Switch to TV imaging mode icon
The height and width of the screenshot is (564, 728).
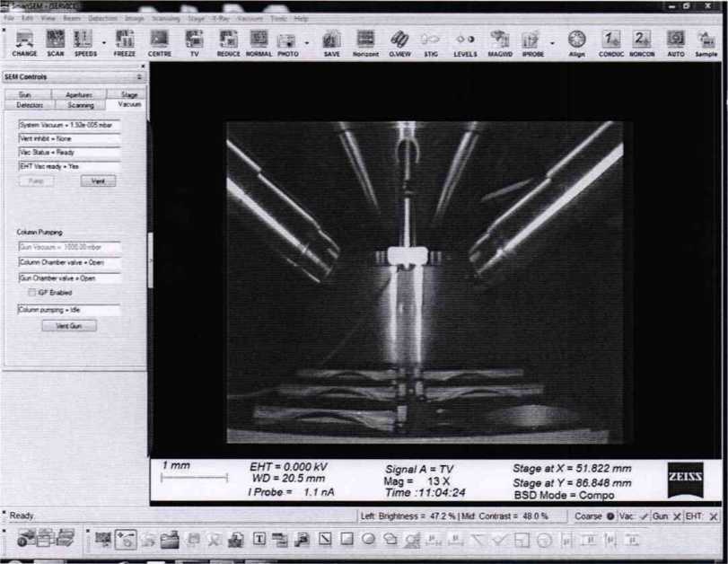click(x=193, y=40)
